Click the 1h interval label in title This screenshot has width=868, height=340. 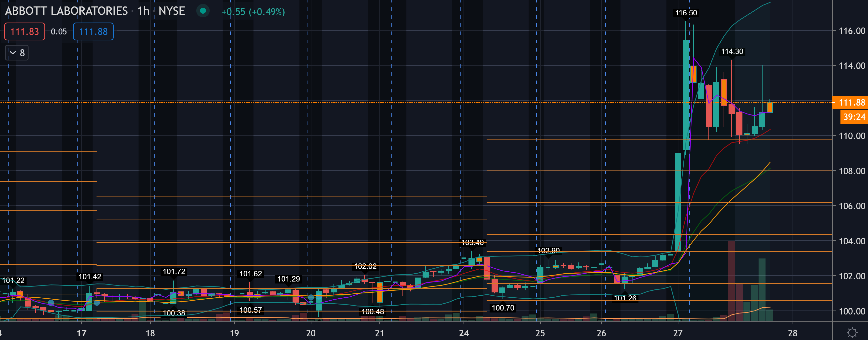143,11
